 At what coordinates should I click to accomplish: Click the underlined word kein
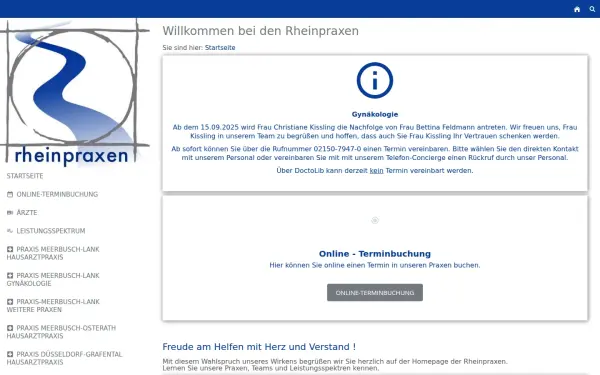[x=376, y=171]
